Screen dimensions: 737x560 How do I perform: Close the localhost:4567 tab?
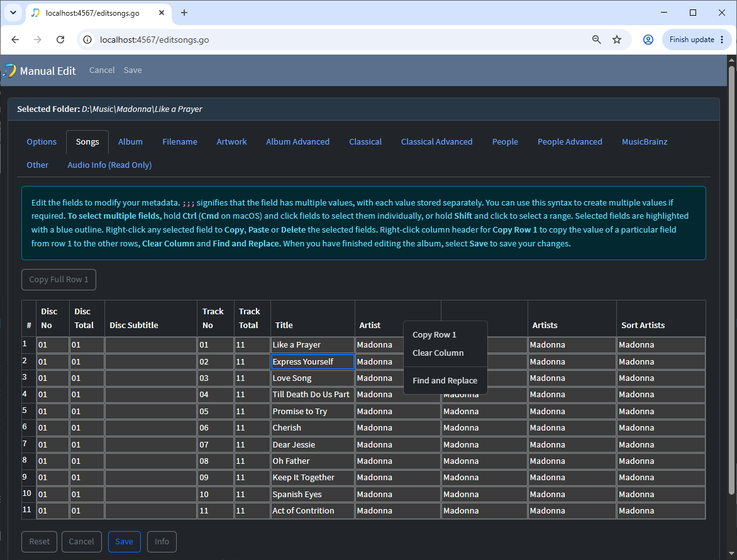(x=162, y=13)
